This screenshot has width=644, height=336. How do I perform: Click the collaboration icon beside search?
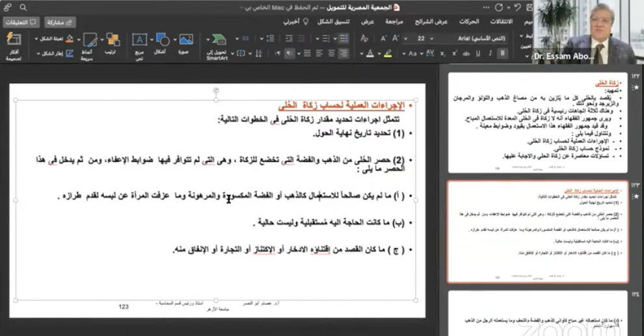coord(7,7)
